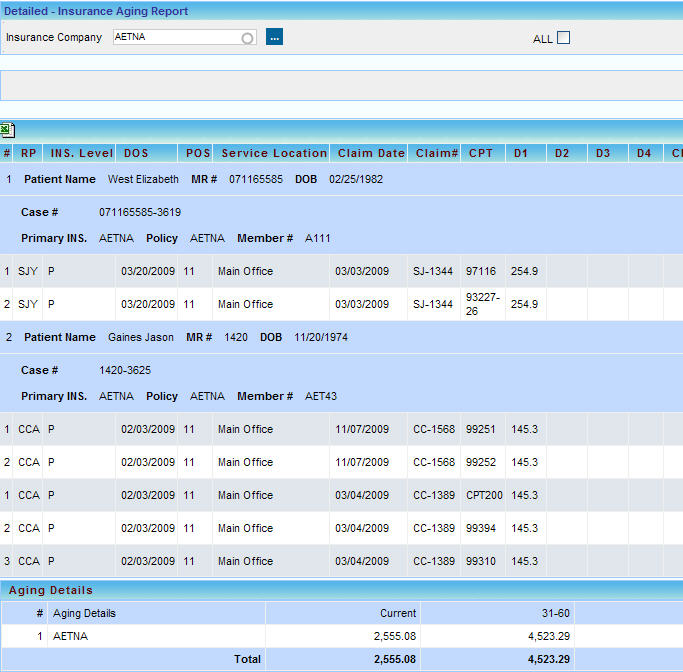Select patient West Elizabeth row

pos(143,179)
